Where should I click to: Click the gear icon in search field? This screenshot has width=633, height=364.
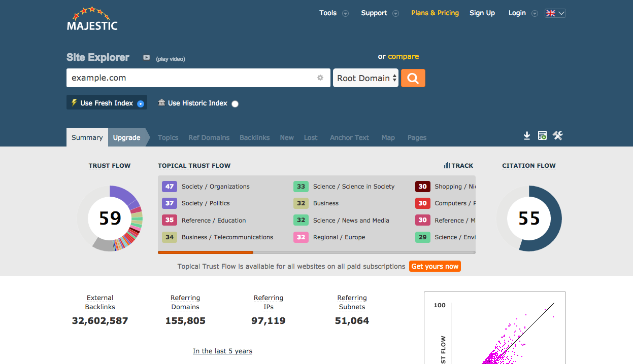(x=320, y=78)
